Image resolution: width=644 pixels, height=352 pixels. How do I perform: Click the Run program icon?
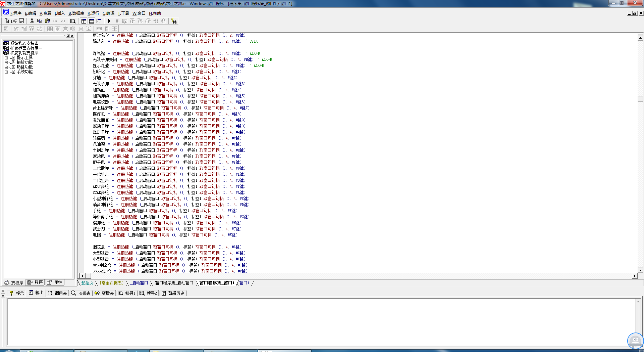click(110, 21)
